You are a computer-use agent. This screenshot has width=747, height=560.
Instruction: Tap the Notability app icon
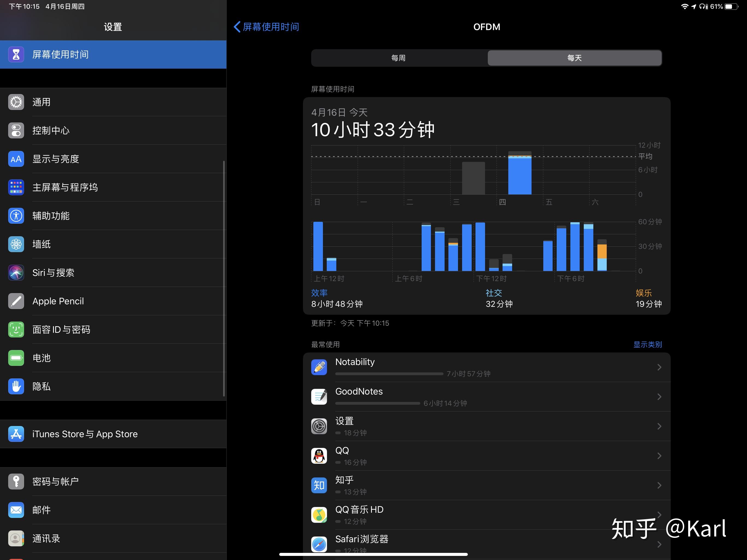319,367
